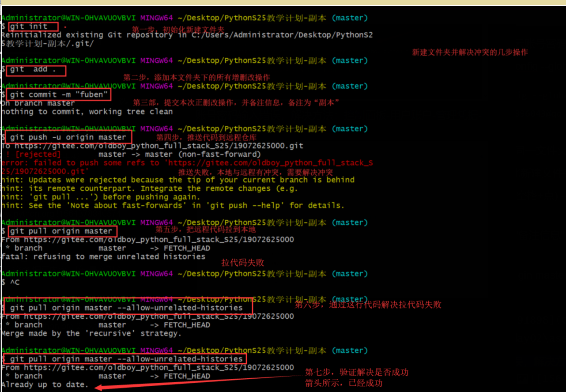Click "hint: its remote counterpart" line
The width and height of the screenshot is (566, 392).
pyautogui.click(x=150, y=188)
